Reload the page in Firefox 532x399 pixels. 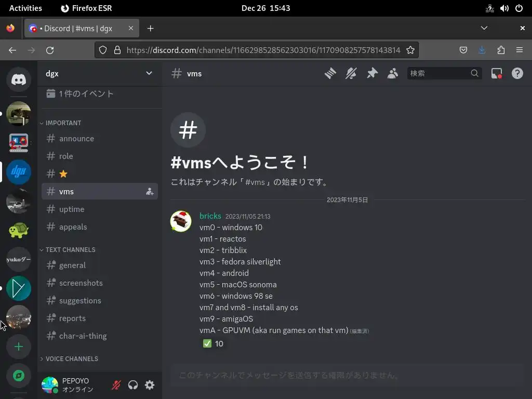(50, 50)
